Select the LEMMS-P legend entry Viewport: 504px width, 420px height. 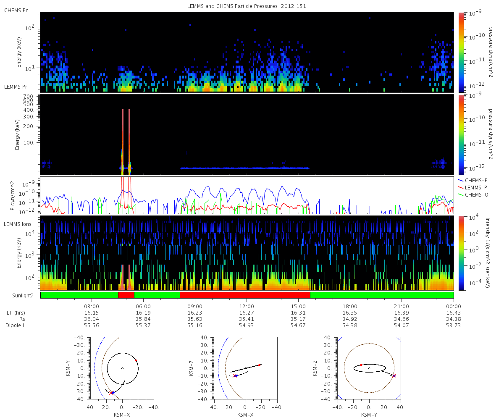(x=473, y=187)
